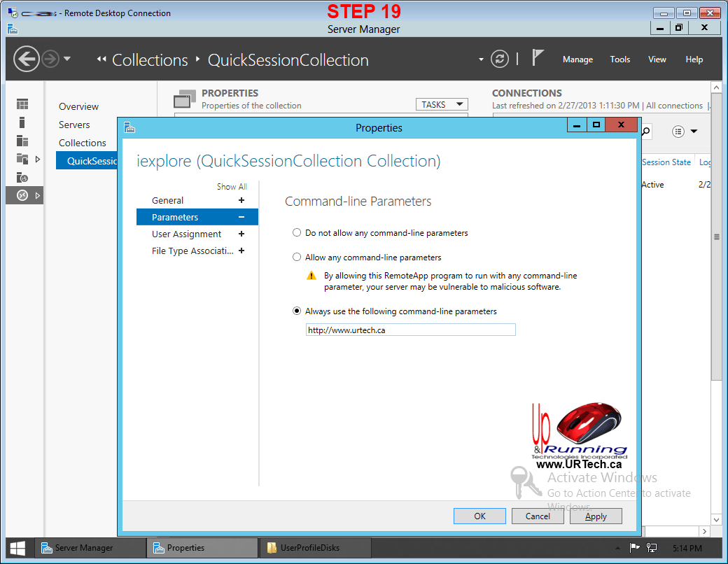This screenshot has width=728, height=564.
Task: Open the Manage menu
Action: [577, 59]
